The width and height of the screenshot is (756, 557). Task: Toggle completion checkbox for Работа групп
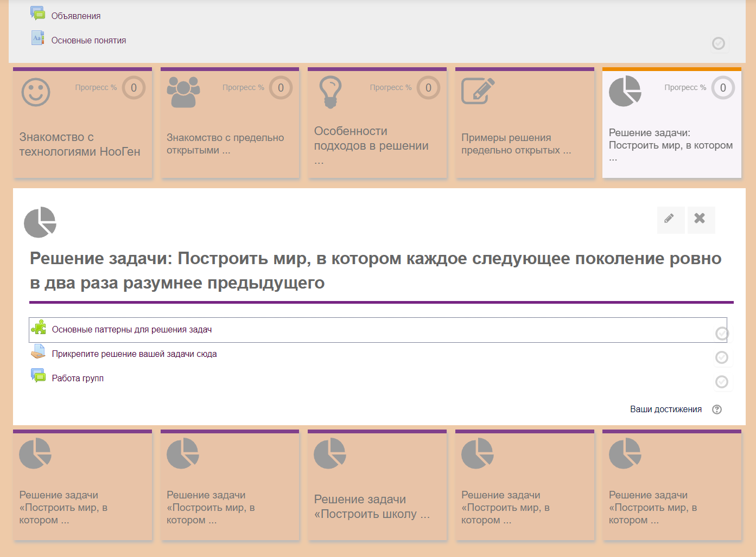click(x=722, y=382)
